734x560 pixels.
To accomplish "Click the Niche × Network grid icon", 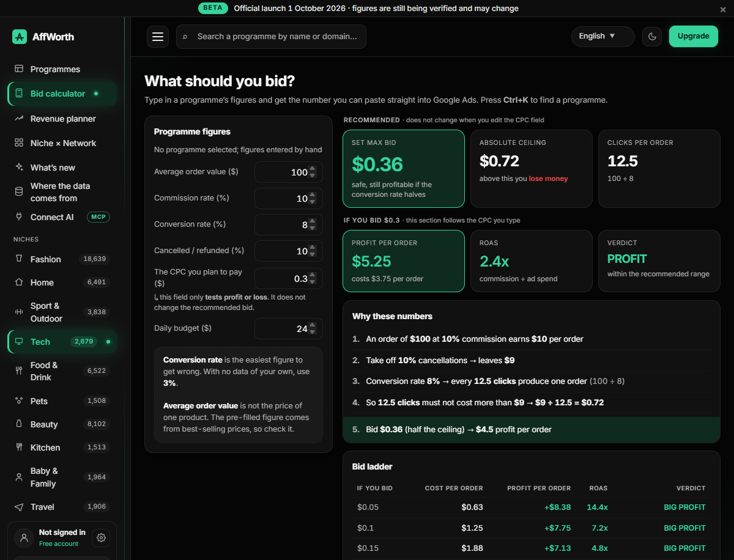I will coord(19,143).
